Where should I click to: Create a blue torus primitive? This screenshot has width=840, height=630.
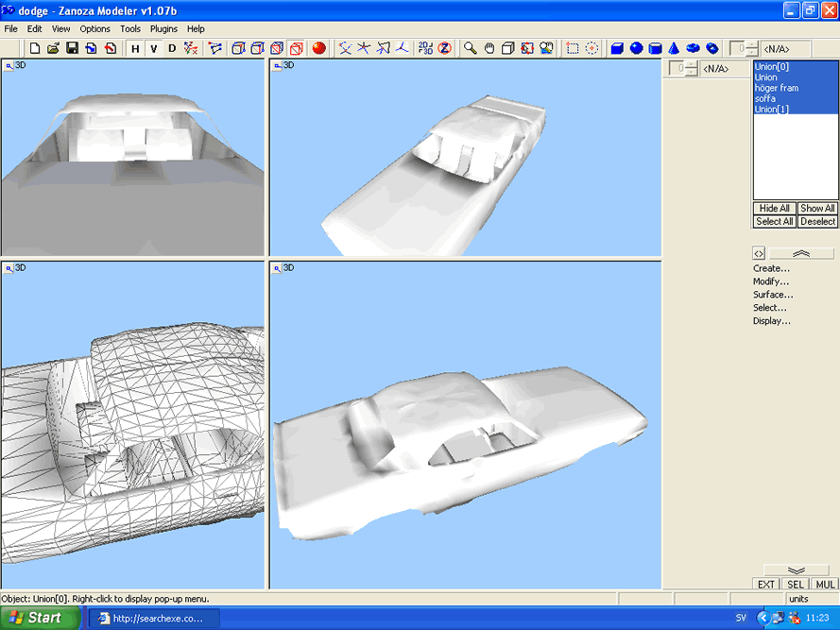pos(693,48)
